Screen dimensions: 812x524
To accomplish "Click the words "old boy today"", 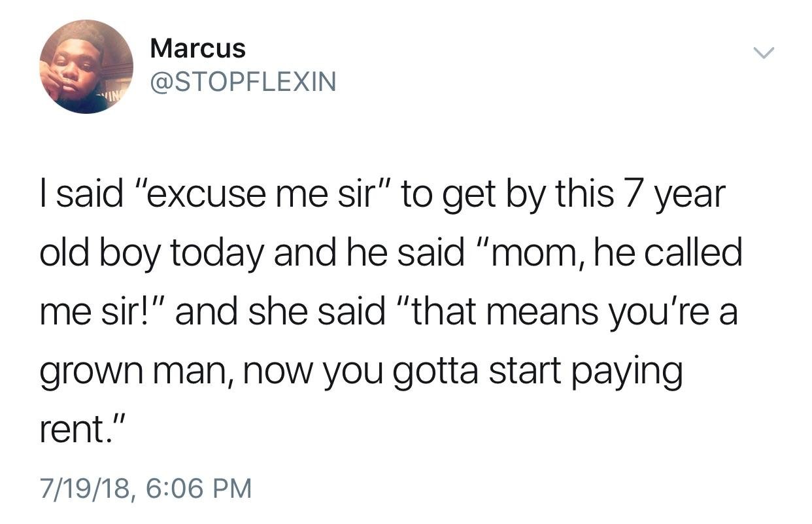I will pyautogui.click(x=151, y=253).
